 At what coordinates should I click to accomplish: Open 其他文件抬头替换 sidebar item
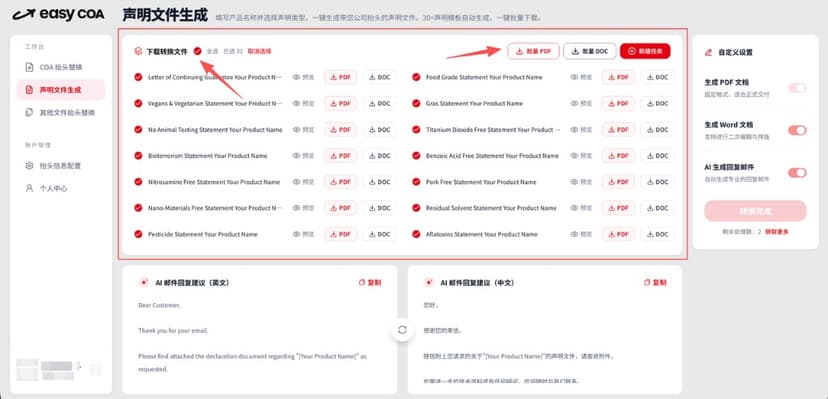(61, 112)
